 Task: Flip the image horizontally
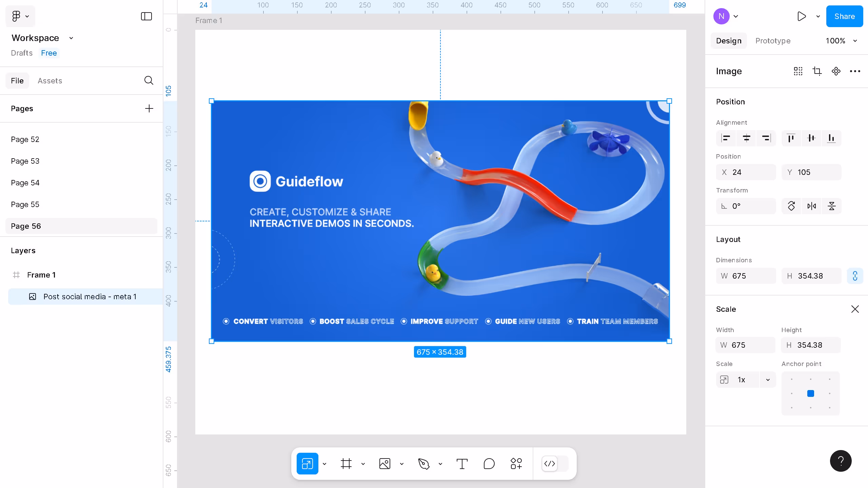click(811, 206)
